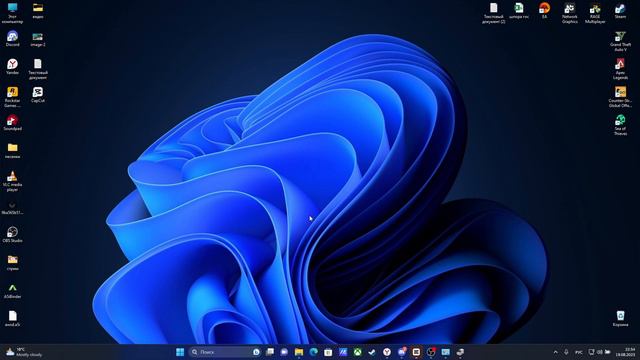The width and height of the screenshot is (640, 360).
Task: Select the Network Graphics desktop shortcut
Action: pyautogui.click(x=569, y=13)
